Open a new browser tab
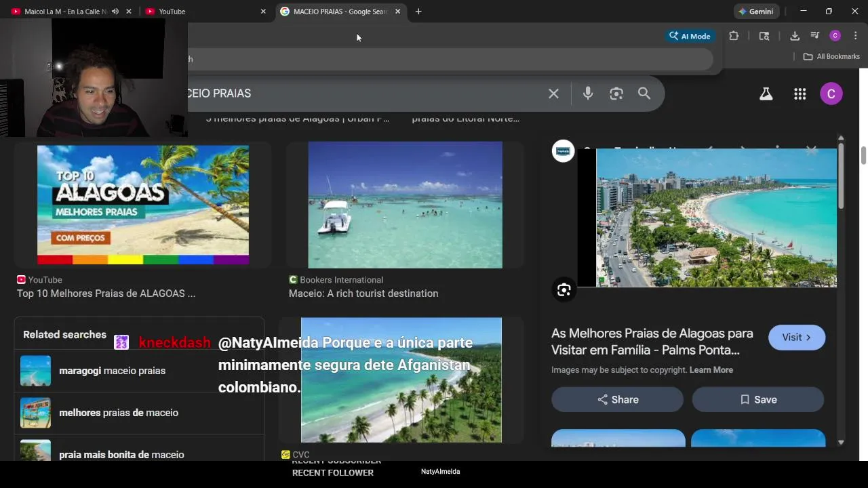Screen dimensions: 868x488 418,12
